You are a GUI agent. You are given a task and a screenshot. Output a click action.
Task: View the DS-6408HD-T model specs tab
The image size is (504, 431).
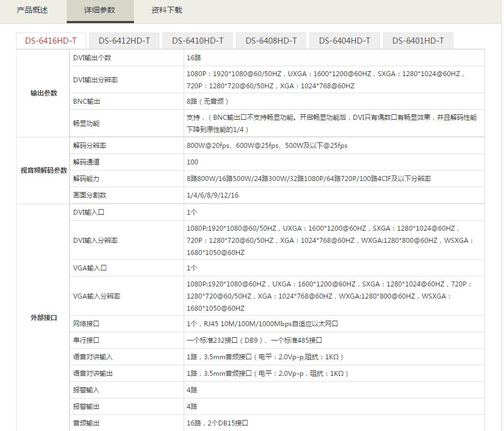click(271, 41)
